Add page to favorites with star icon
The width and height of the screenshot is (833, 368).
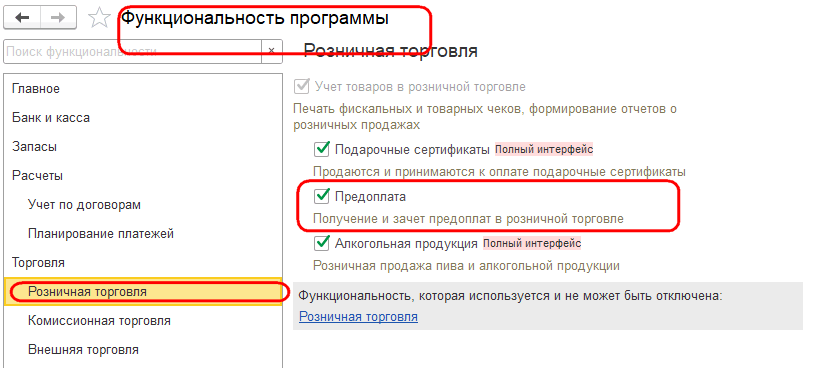(x=99, y=18)
